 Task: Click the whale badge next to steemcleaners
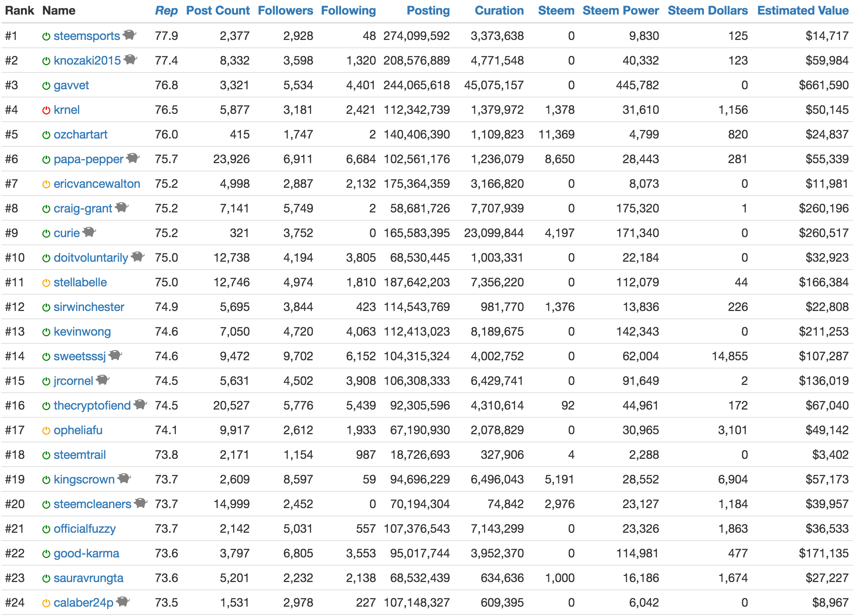click(141, 503)
